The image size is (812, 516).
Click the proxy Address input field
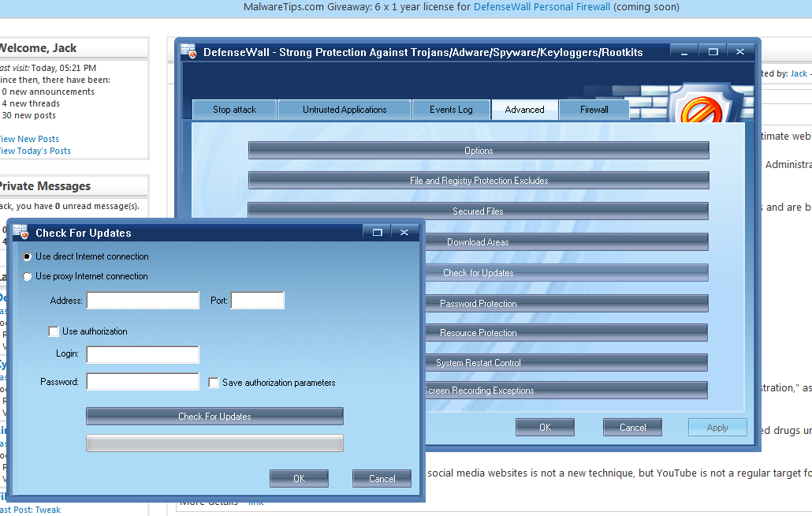pos(143,301)
